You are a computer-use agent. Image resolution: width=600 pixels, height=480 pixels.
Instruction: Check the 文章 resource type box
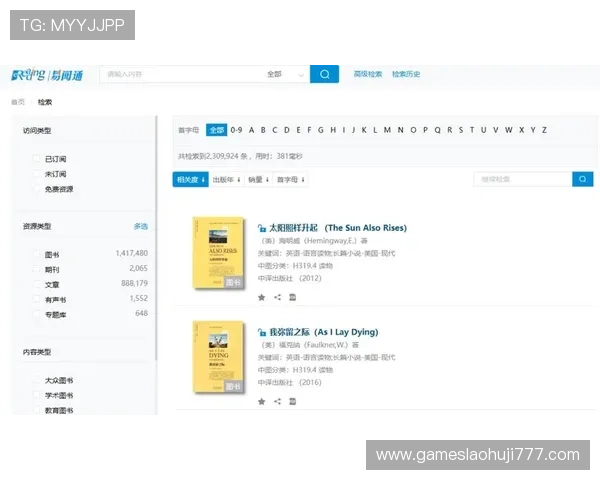(37, 284)
